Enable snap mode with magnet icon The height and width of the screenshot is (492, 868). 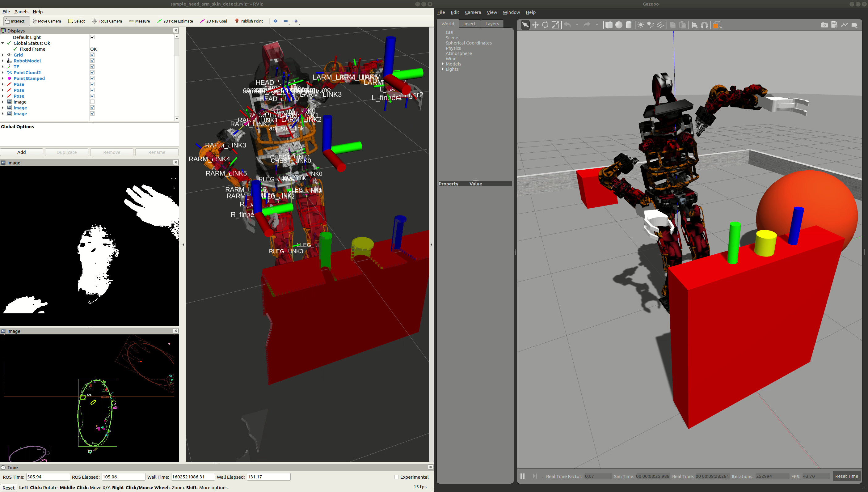705,25
